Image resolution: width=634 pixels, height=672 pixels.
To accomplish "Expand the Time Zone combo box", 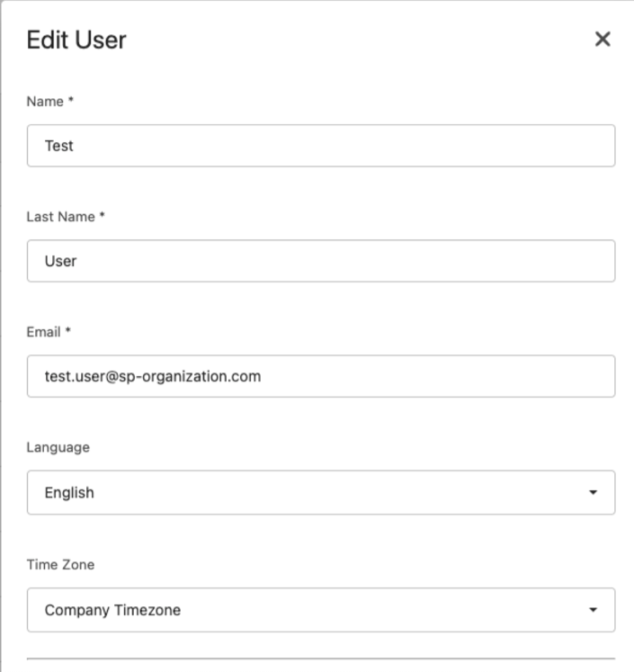I will click(321, 610).
